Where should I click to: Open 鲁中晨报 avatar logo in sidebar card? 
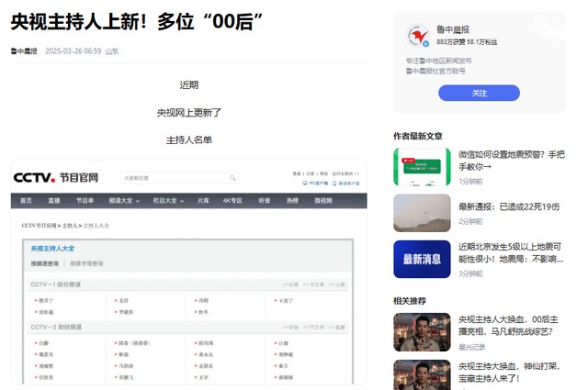pos(418,36)
